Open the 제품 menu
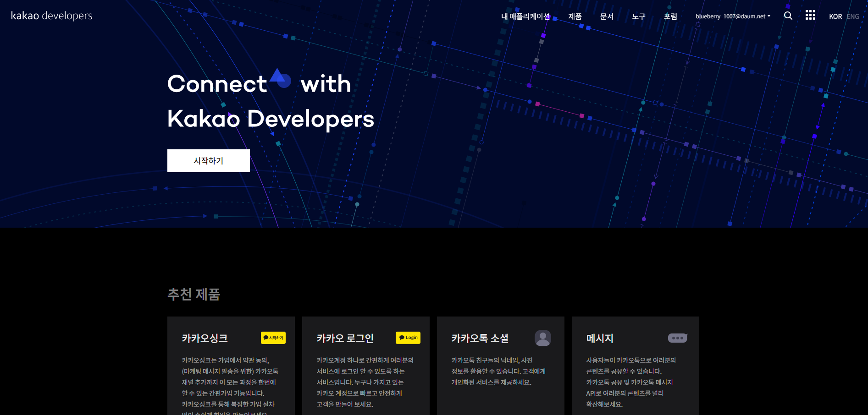This screenshot has height=415, width=868. tap(575, 16)
